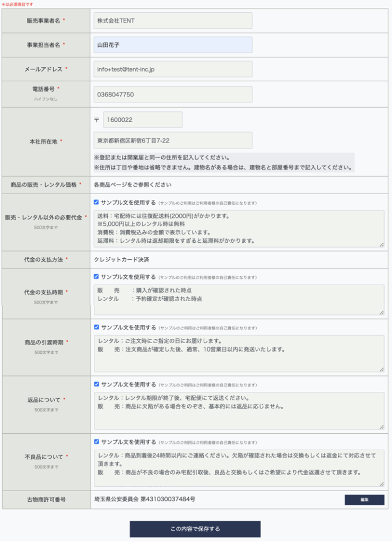Click the resize handle of 返品について text area

click(x=381, y=426)
